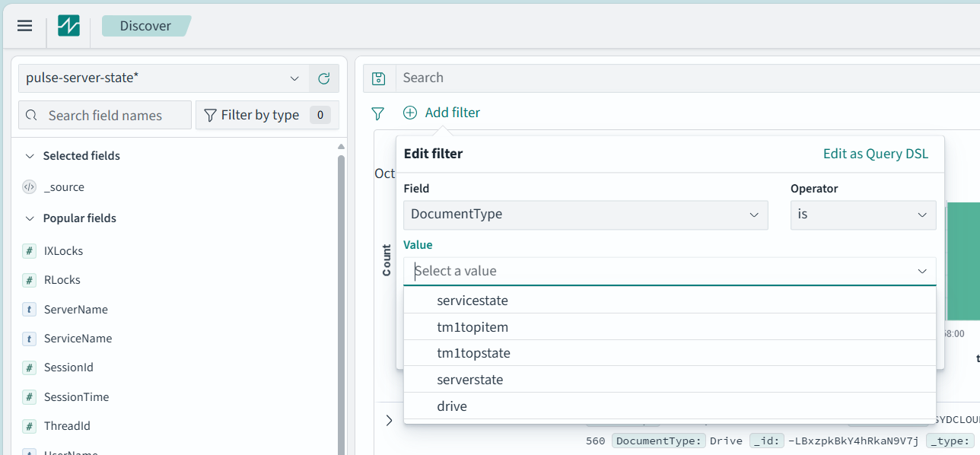
Task: Choose tm1topitem from the value list
Action: [x=670, y=327]
